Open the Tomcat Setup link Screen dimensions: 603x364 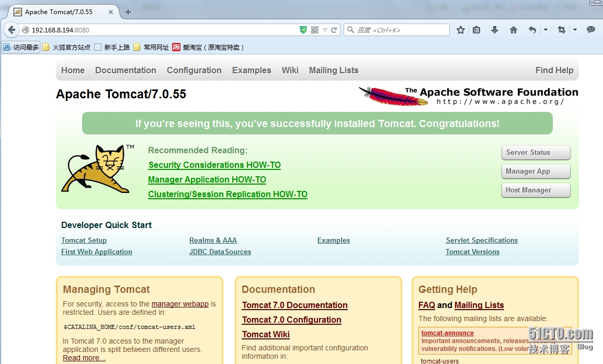(x=84, y=240)
